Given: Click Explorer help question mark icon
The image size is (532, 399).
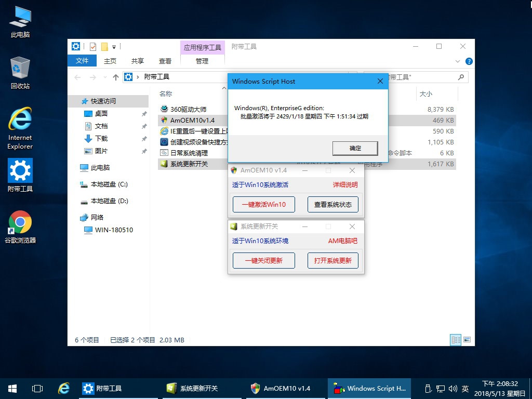Looking at the screenshot, I should click(469, 61).
